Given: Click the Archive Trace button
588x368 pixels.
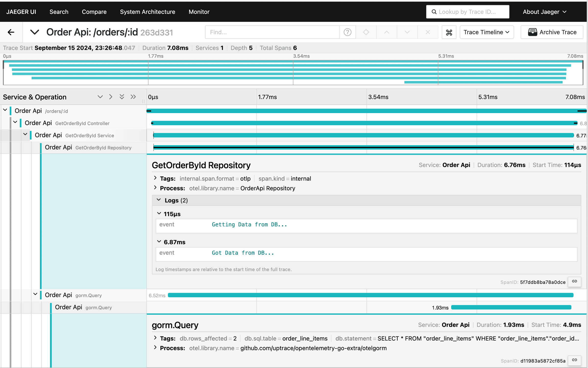Looking at the screenshot, I should [552, 32].
